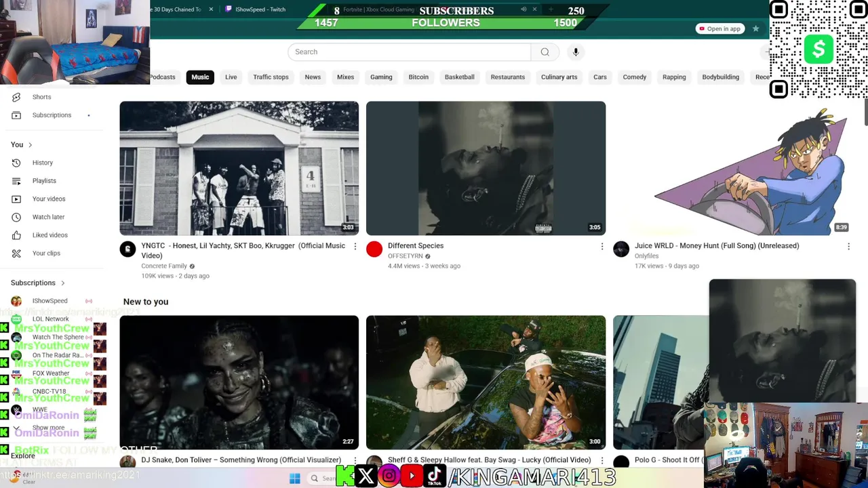Screen dimensions: 868x488
Task: Open options menu for Different Species video
Action: (601, 247)
